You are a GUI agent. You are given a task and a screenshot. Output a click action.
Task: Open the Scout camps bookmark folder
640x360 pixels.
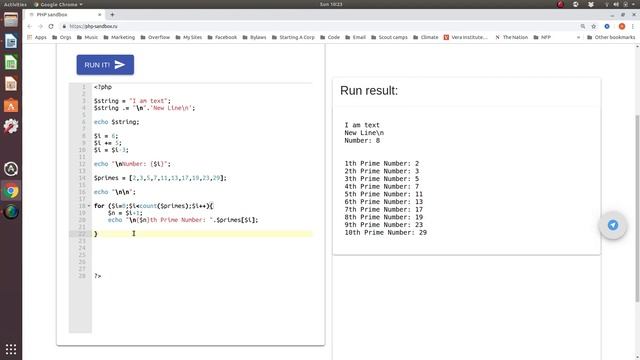(x=389, y=37)
